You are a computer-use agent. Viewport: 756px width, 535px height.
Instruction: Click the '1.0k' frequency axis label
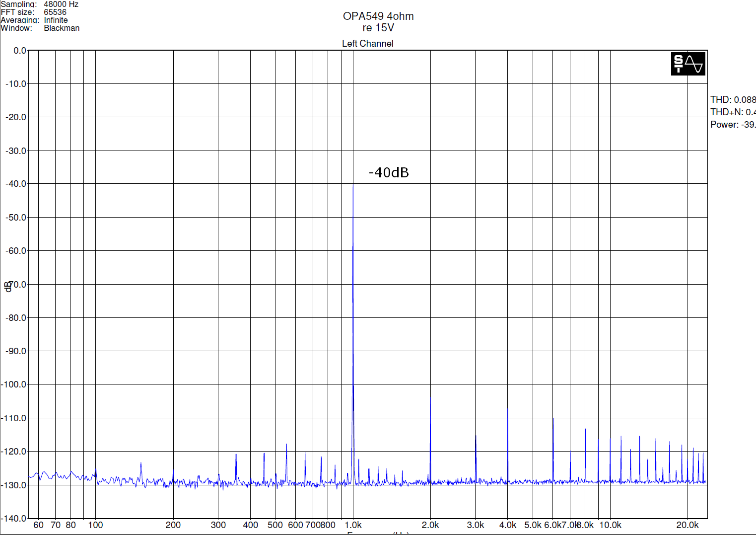[353, 525]
